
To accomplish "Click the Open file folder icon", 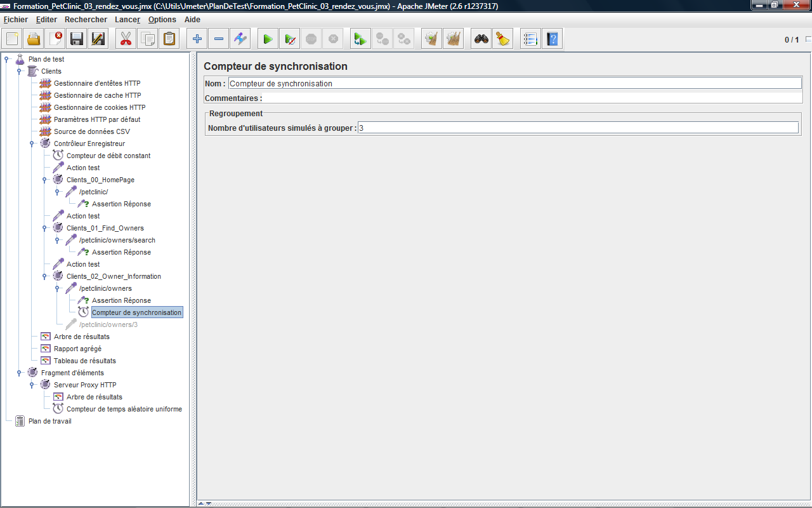I will pos(34,39).
